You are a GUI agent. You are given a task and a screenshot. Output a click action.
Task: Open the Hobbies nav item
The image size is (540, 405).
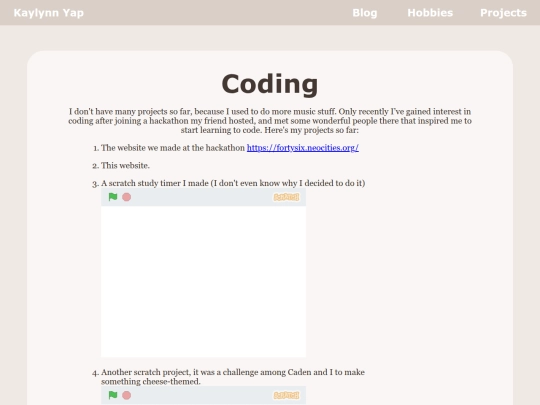pyautogui.click(x=430, y=13)
